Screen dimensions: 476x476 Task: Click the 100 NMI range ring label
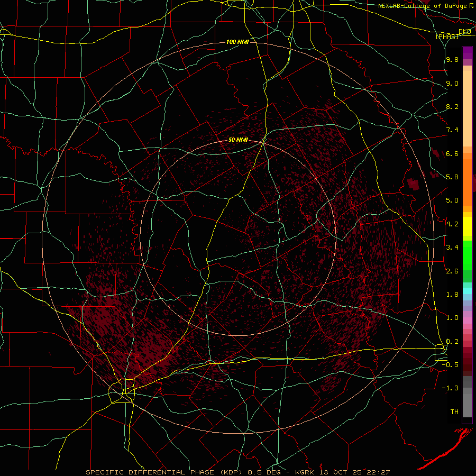[x=237, y=42]
